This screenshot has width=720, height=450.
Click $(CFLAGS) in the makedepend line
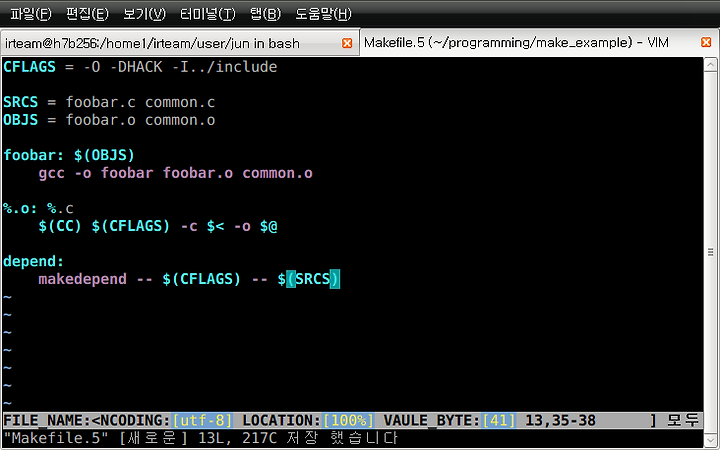tap(201, 279)
